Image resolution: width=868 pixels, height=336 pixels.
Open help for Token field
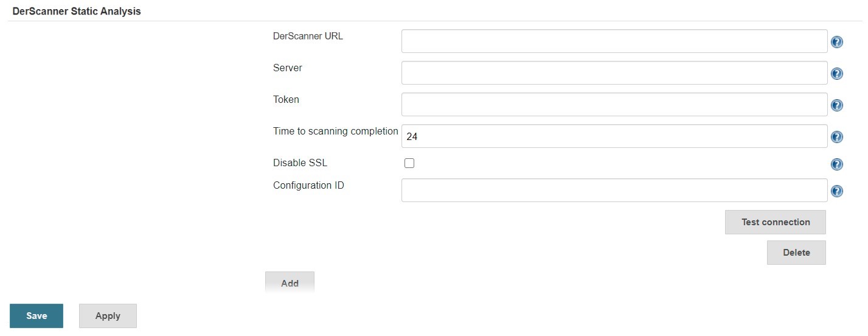click(x=836, y=105)
